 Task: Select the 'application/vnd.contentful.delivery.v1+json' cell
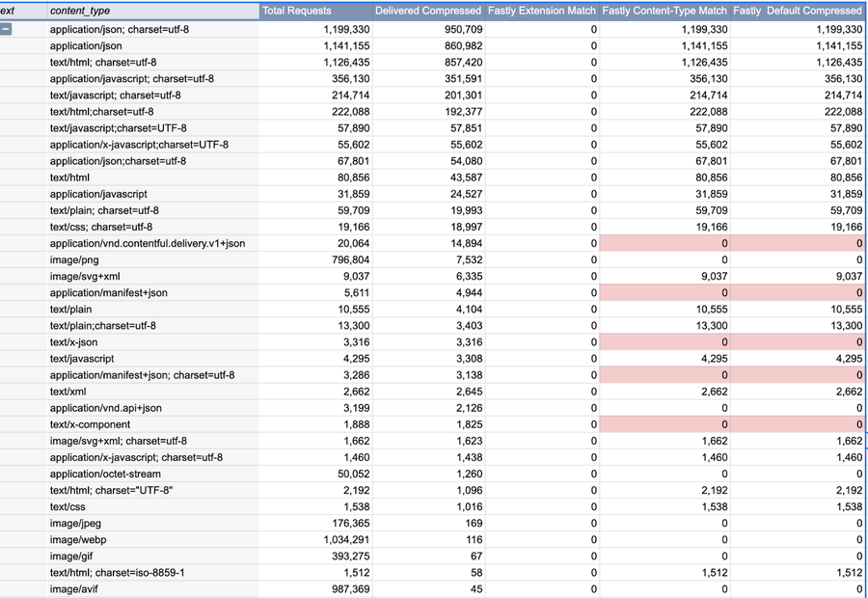click(148, 244)
